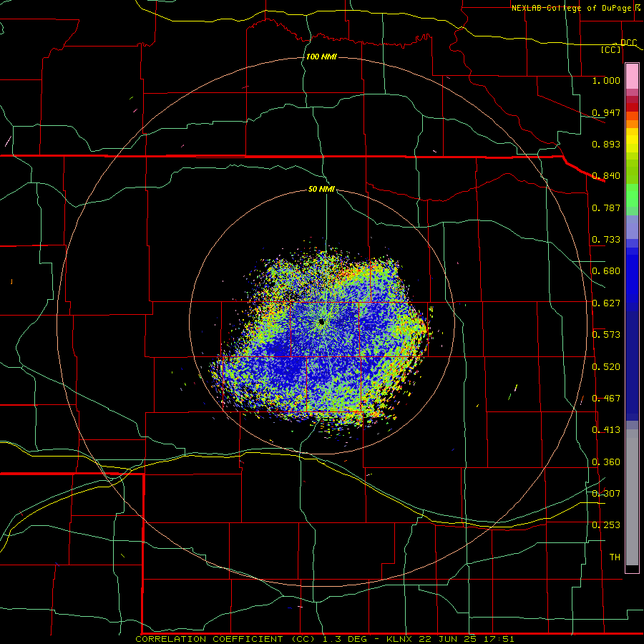Image resolution: width=644 pixels, height=644 pixels.
Task: Select the pink swatch on the color bar
Action: click(632, 77)
